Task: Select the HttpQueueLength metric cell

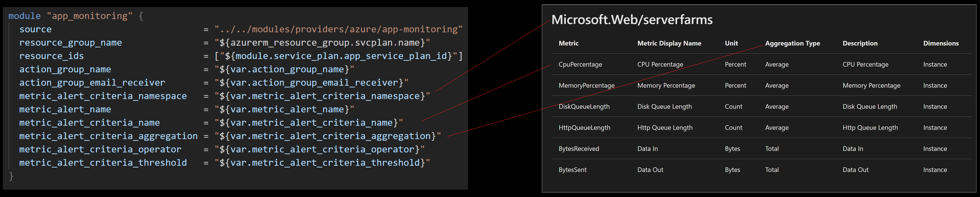Action: pyautogui.click(x=584, y=128)
